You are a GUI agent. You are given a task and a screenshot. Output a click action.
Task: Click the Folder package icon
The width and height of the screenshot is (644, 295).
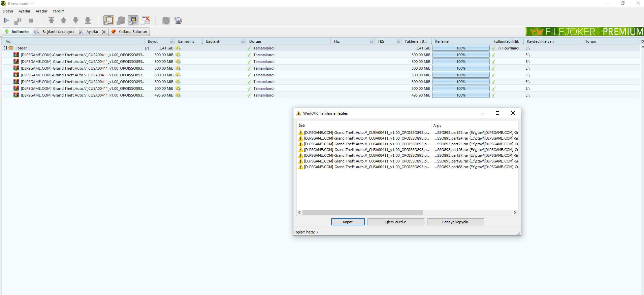11,48
